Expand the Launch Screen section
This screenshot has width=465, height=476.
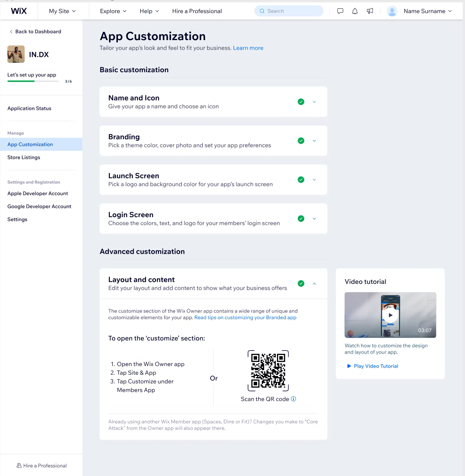314,179
